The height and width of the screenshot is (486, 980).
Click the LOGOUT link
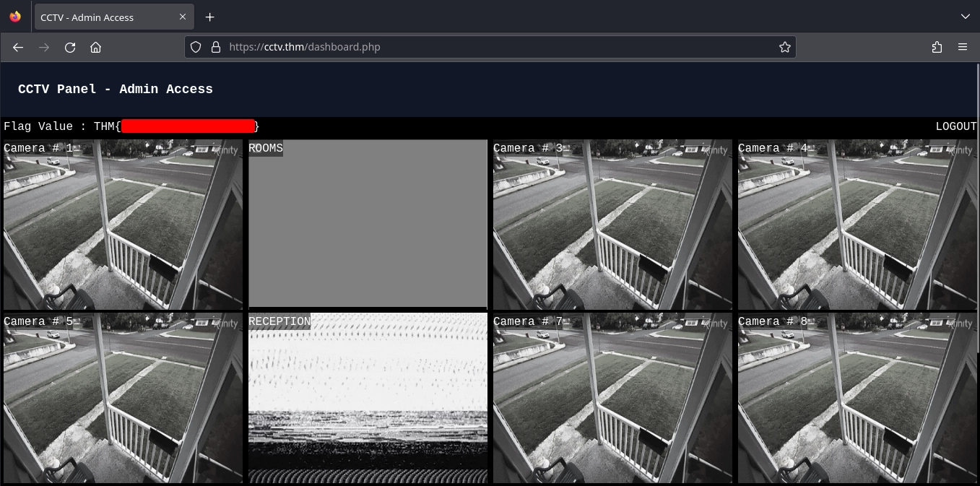click(956, 126)
